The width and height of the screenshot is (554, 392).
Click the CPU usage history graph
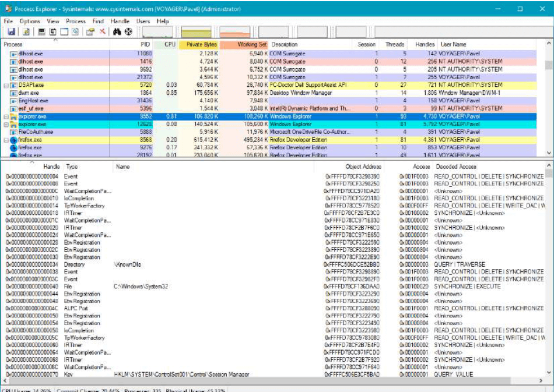(157, 32)
